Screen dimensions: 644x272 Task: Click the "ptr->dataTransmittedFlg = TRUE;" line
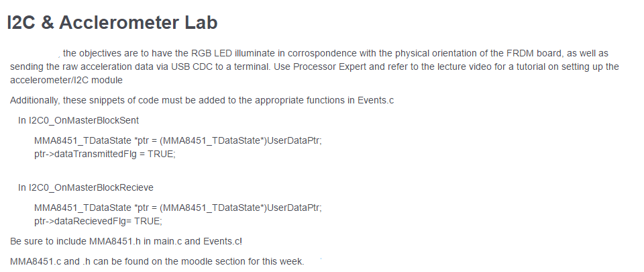point(105,153)
